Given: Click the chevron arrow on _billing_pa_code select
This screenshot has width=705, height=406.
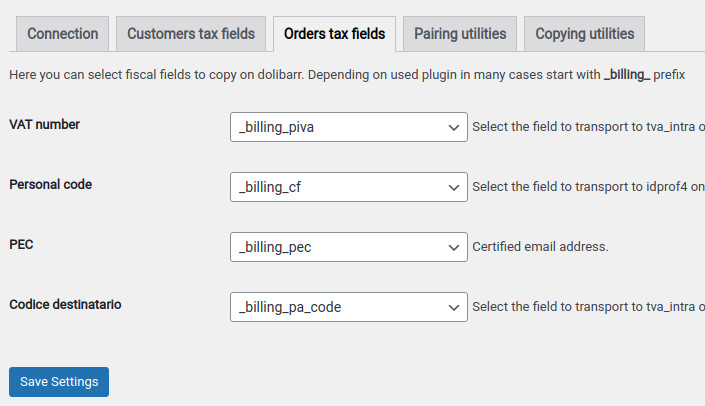Looking at the screenshot, I should [x=453, y=307].
